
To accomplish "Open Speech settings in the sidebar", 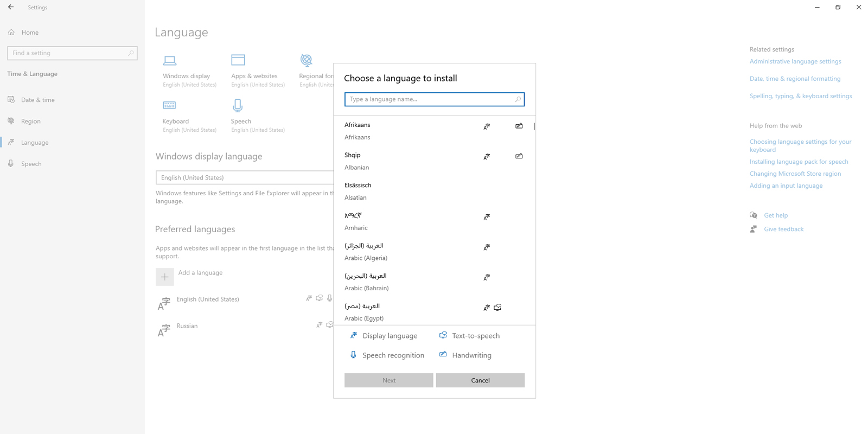I will pyautogui.click(x=31, y=164).
